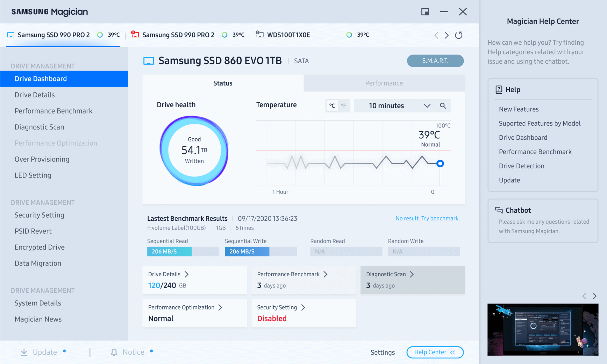The image size is (607, 364).
Task: Open Diagnostic Scan card chevron
Action: [412, 274]
